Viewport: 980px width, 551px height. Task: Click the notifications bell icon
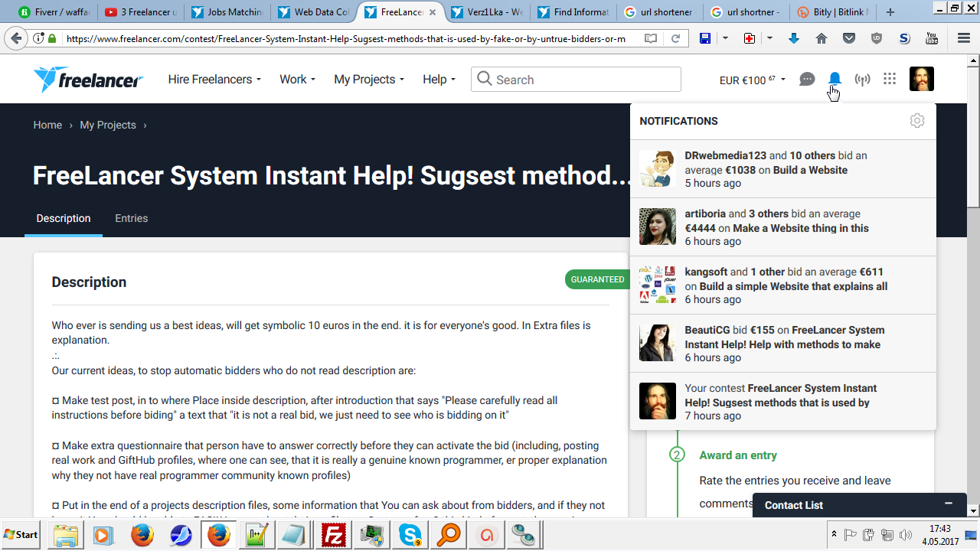pyautogui.click(x=835, y=79)
